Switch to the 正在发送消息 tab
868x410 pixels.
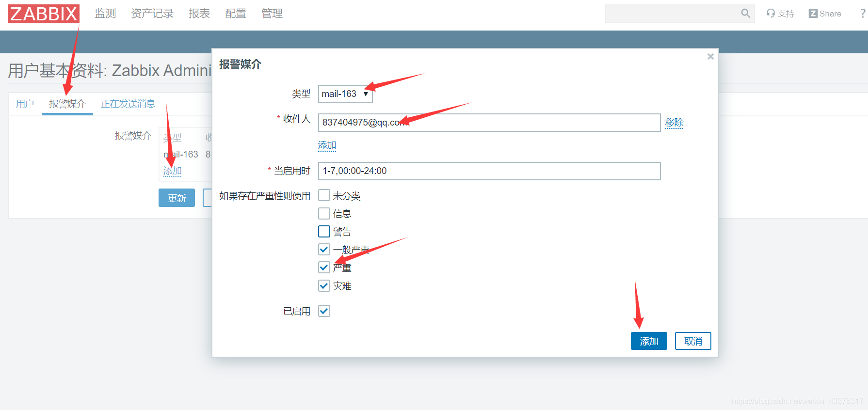(128, 104)
